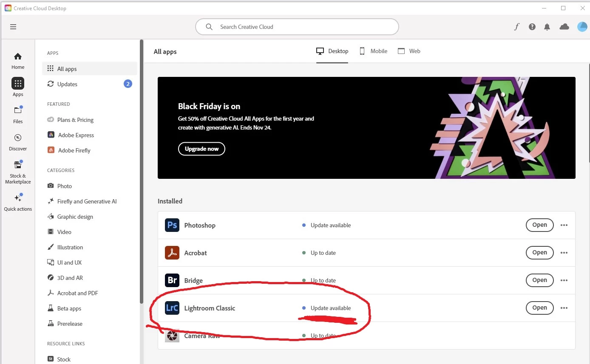Open Quick actions in the sidebar
This screenshot has width=590, height=364.
click(18, 202)
